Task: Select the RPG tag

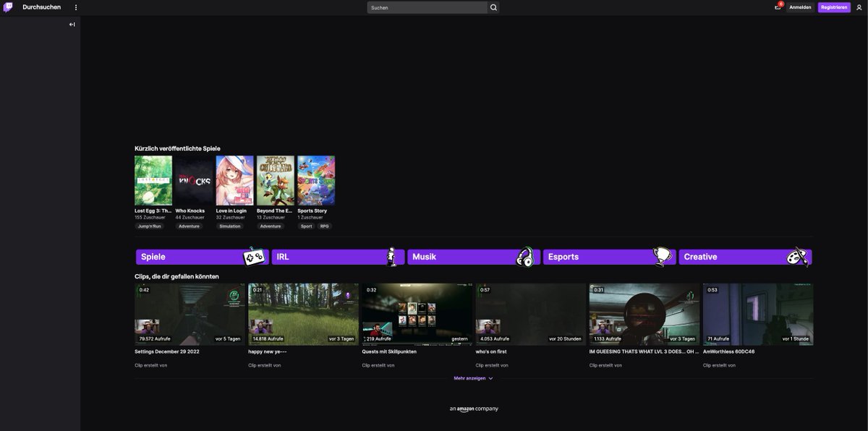Action: click(325, 226)
